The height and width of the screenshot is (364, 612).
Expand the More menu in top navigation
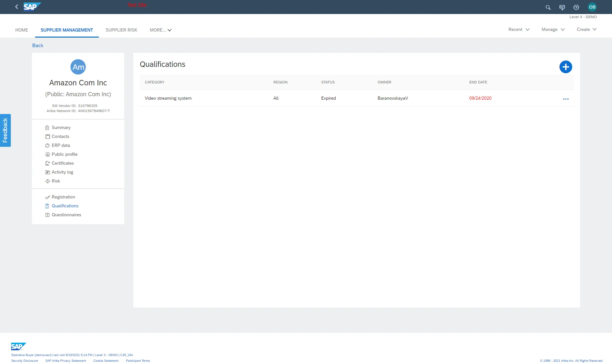pos(160,30)
